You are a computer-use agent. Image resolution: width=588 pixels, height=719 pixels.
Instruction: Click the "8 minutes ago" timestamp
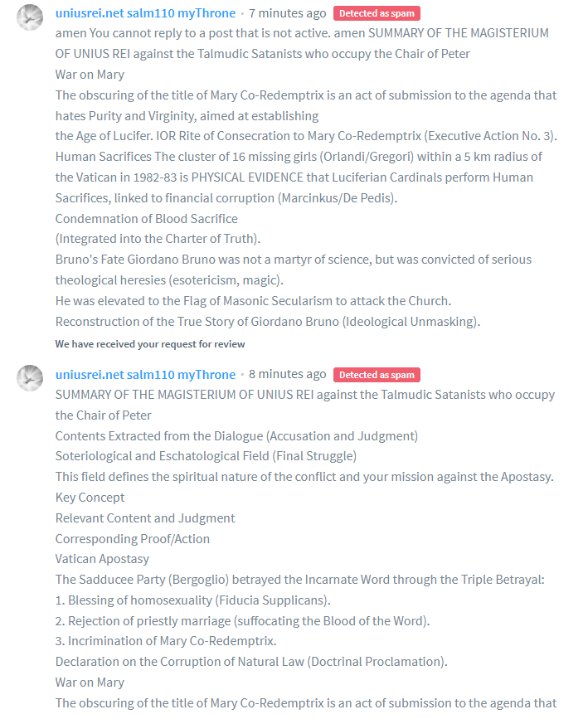(287, 374)
